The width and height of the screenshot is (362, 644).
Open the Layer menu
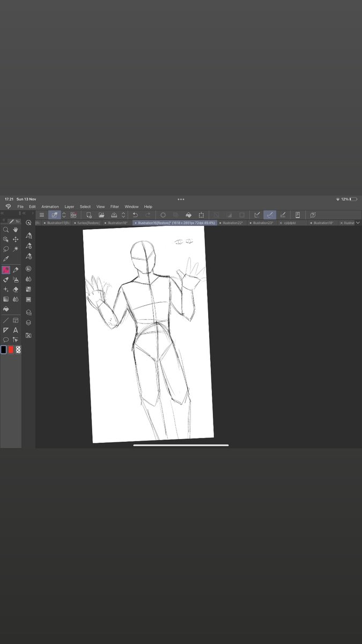click(x=70, y=207)
